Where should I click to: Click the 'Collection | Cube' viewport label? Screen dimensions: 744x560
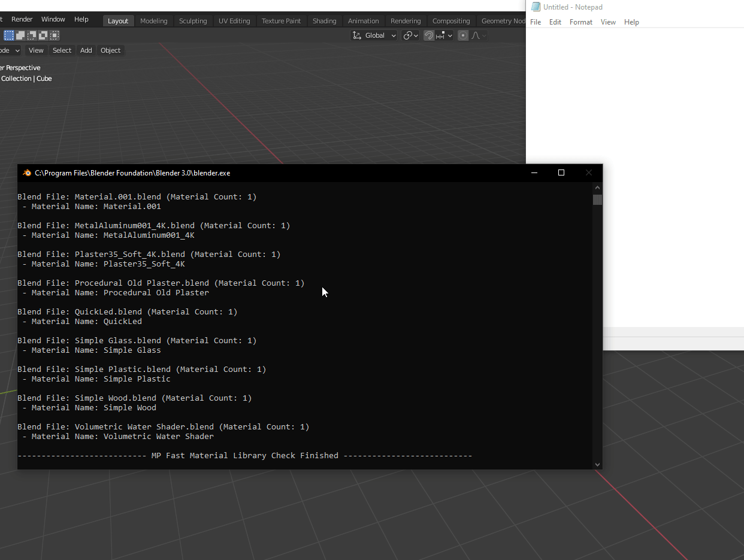pos(26,78)
